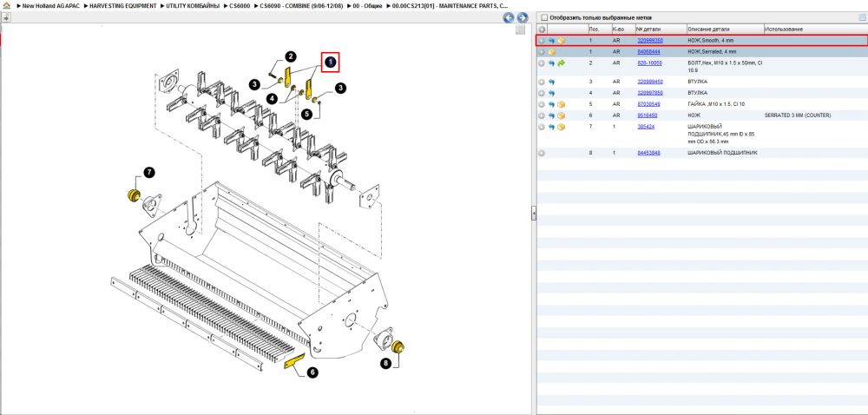This screenshot has width=868, height=415.
Task: Open the '00 - Общие' breadcrumb
Action: click(369, 5)
